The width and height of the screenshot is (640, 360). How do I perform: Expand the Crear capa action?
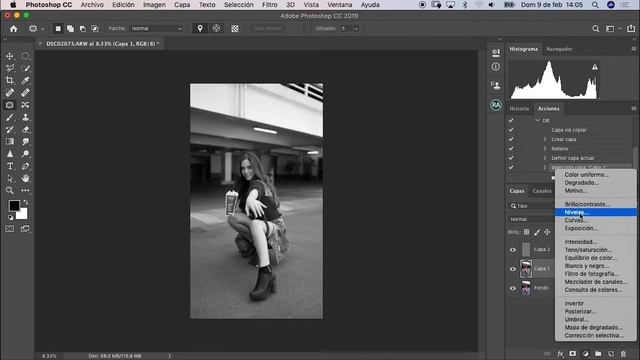(x=545, y=139)
